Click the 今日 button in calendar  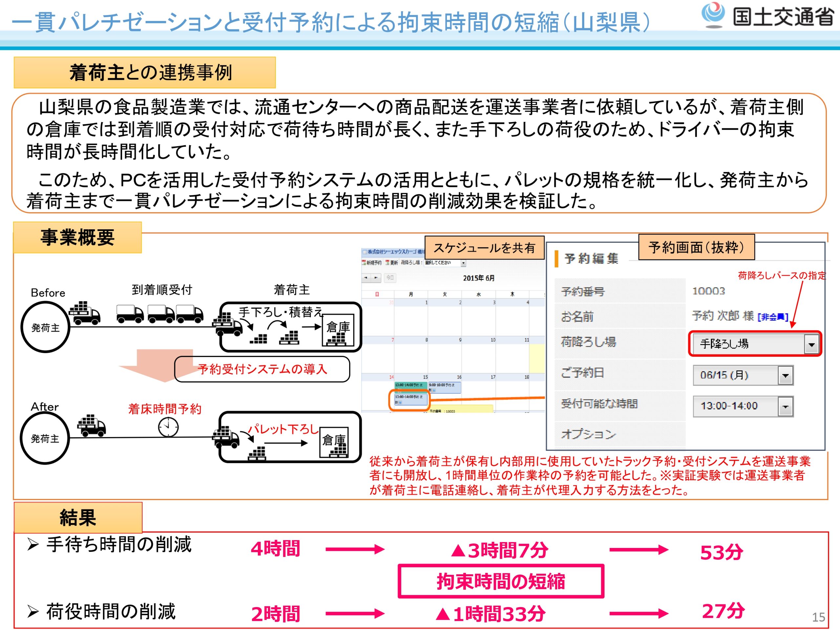(x=390, y=278)
